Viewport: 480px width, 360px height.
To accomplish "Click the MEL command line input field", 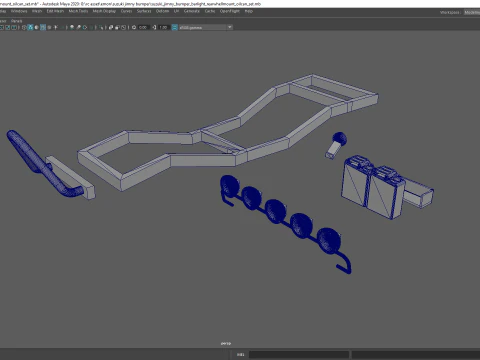I will click(299, 354).
